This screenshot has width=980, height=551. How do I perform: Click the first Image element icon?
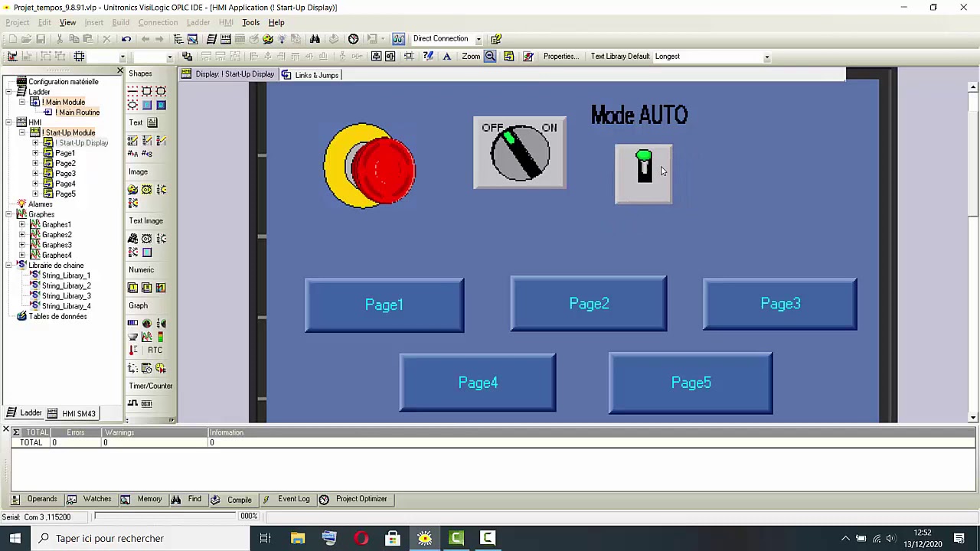(133, 189)
